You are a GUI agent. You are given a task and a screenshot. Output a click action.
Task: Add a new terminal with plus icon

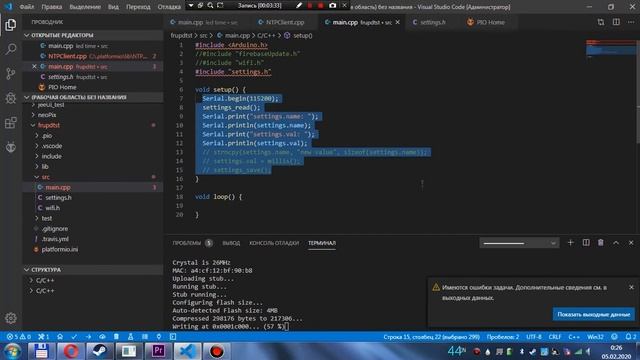click(571, 242)
